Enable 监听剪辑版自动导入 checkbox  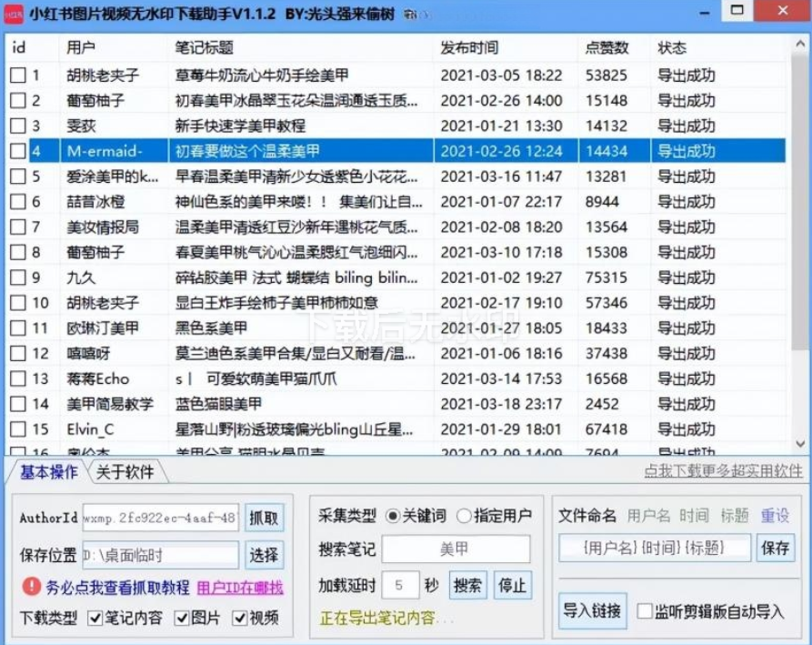tap(644, 611)
